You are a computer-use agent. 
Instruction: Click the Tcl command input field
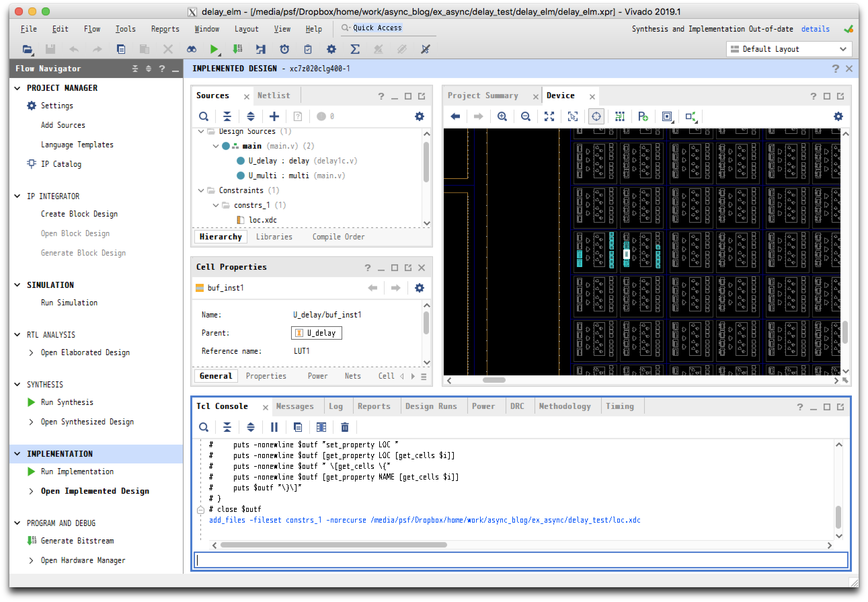coord(520,560)
